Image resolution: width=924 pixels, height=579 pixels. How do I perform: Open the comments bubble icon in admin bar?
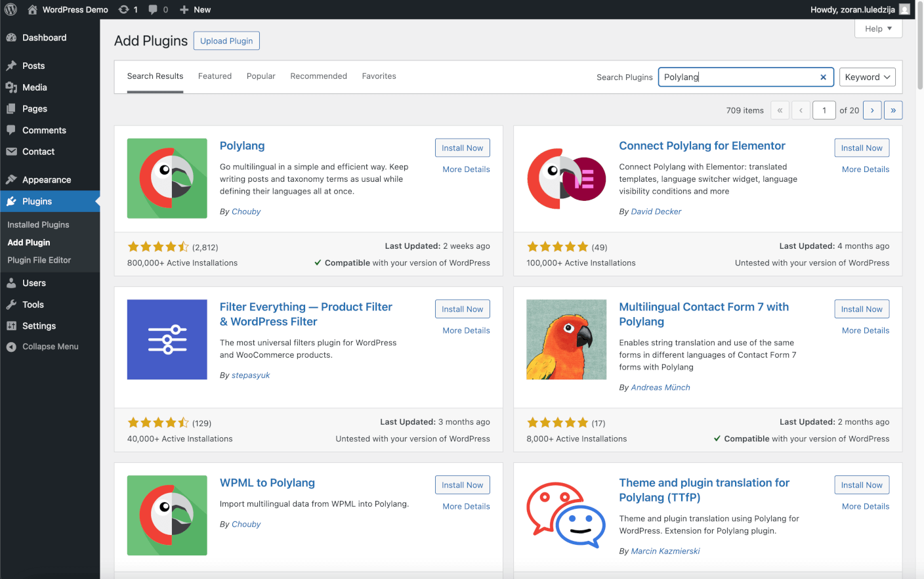(x=153, y=9)
